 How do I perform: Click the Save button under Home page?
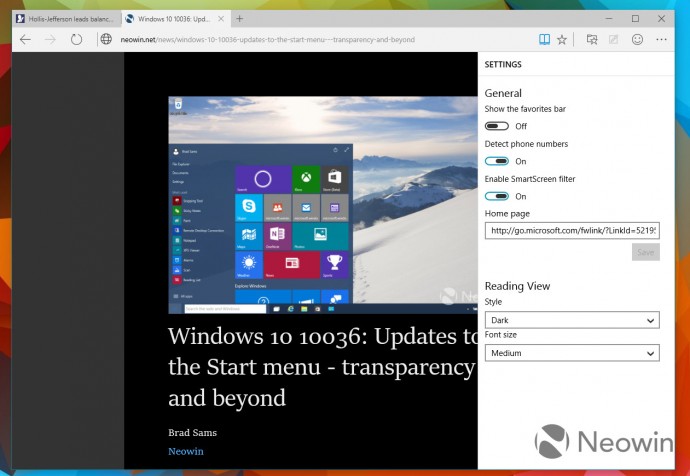[x=645, y=252]
